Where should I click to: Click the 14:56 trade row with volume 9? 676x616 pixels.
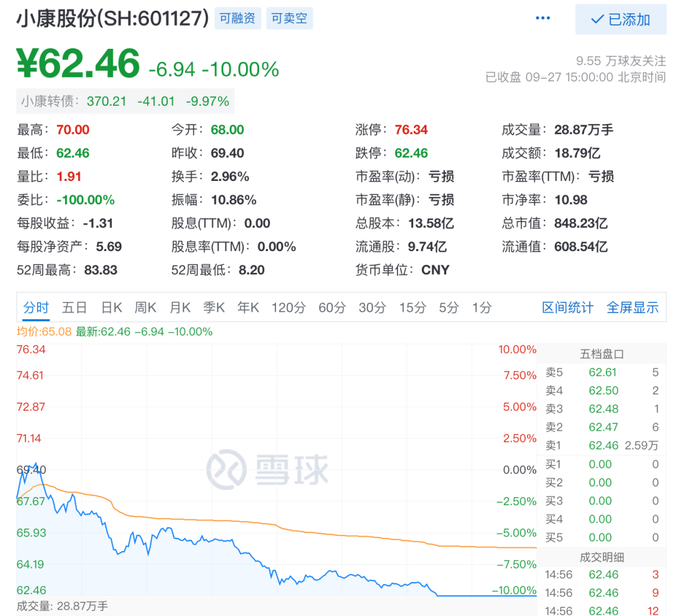point(602,593)
